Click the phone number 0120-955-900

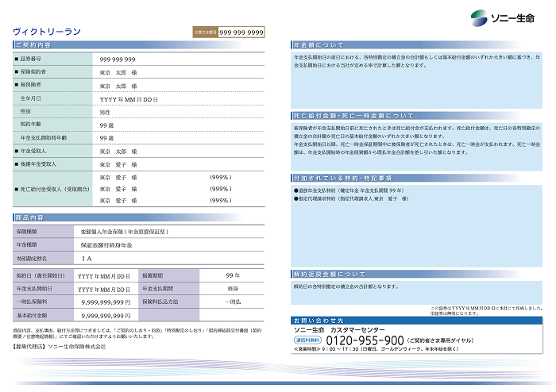pyautogui.click(x=365, y=340)
